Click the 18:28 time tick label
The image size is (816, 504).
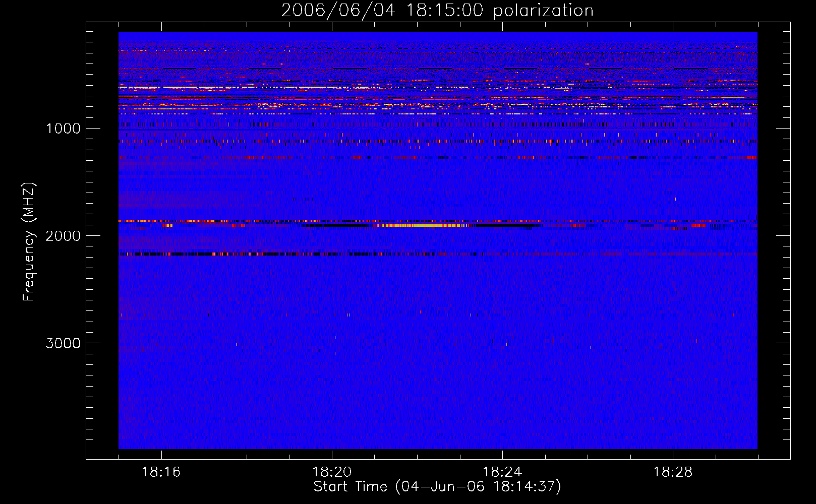point(673,472)
